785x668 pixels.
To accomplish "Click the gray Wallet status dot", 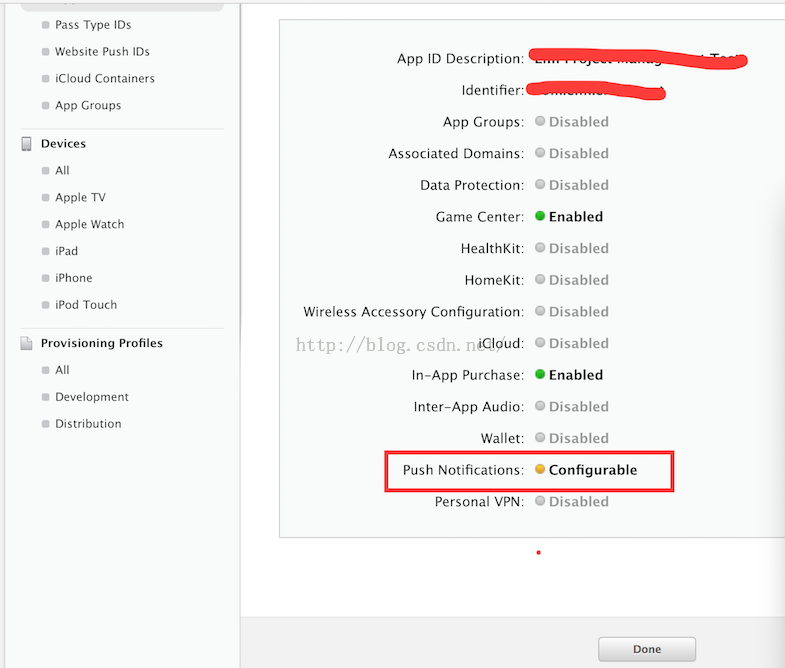I will [540, 437].
